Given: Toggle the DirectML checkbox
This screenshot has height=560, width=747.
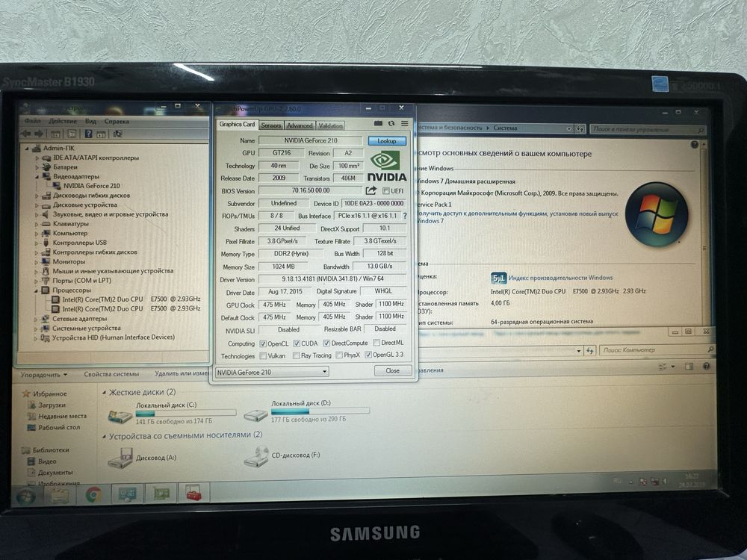Looking at the screenshot, I should click(376, 343).
